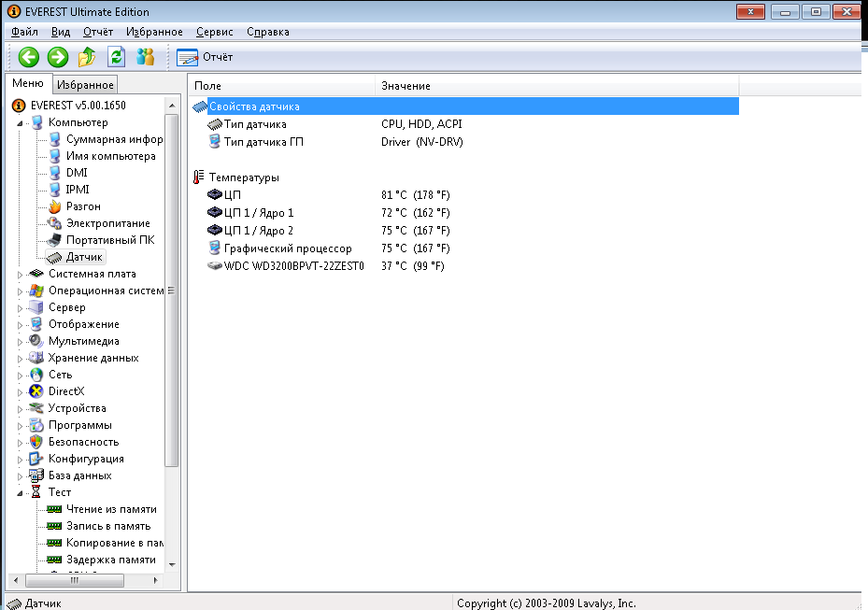Screen dimensions: 868x610
Task: Select Чтение из памяти test
Action: point(111,509)
